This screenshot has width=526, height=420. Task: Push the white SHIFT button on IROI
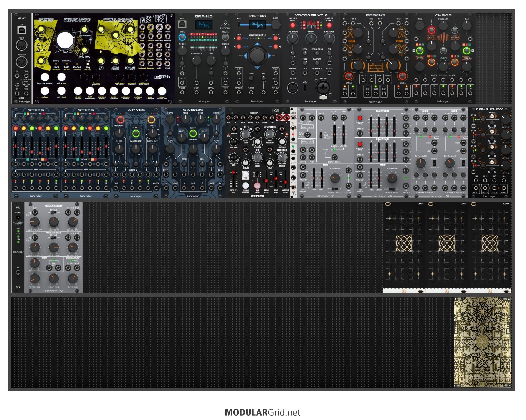click(x=245, y=175)
